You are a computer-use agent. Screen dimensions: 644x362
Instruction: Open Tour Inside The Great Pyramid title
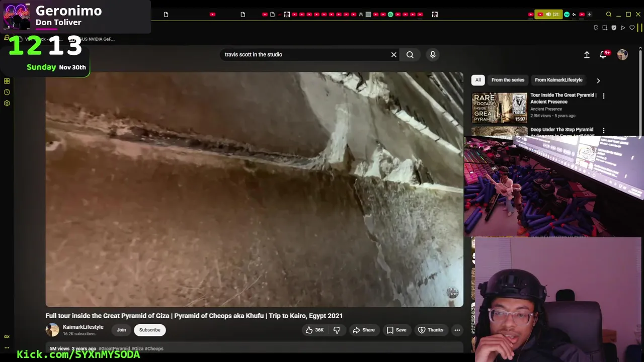[563, 98]
